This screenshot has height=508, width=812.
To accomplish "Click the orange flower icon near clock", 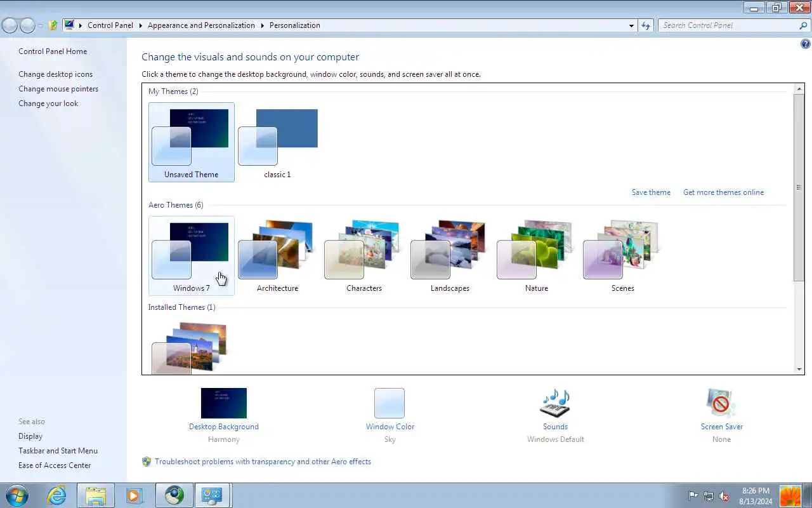I will click(x=790, y=495).
